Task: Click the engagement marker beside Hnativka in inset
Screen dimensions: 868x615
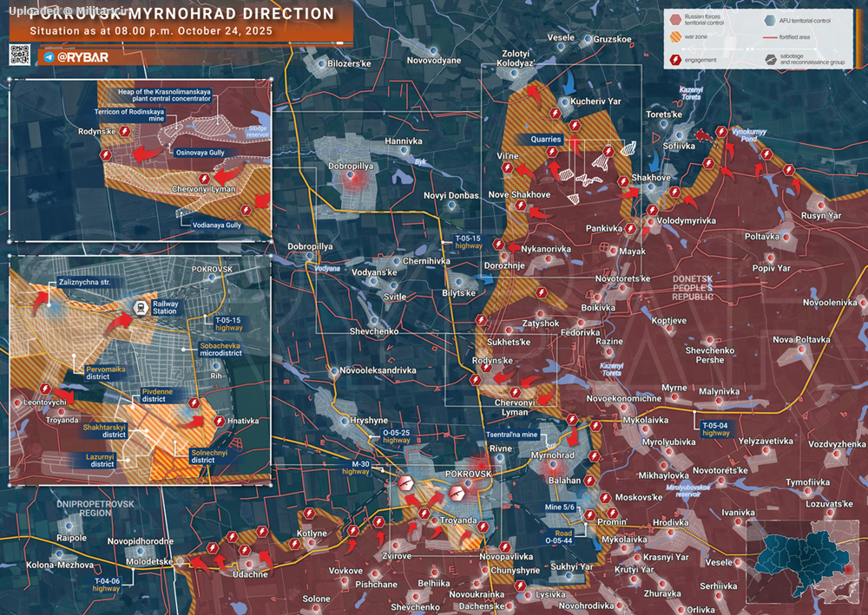Action: click(x=194, y=403)
